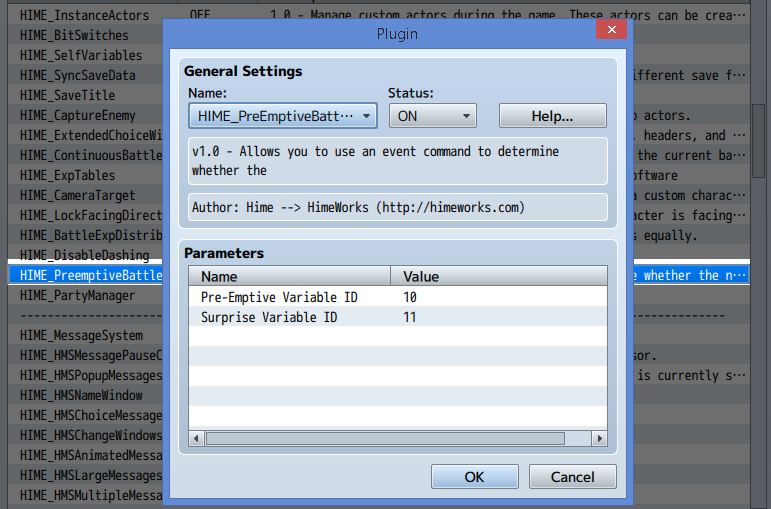This screenshot has height=509, width=771.
Task: Select HIME_SelfVariables in the plugin list
Action: (x=81, y=55)
